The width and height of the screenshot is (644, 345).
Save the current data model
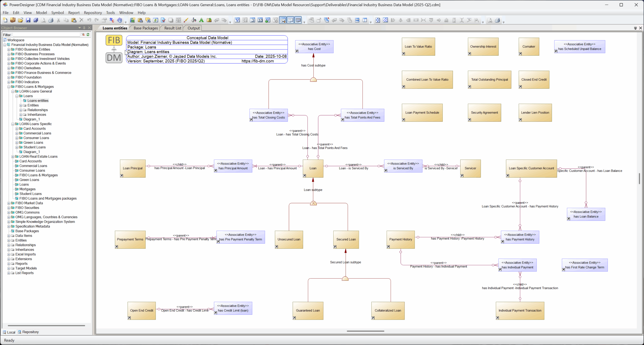(x=28, y=20)
